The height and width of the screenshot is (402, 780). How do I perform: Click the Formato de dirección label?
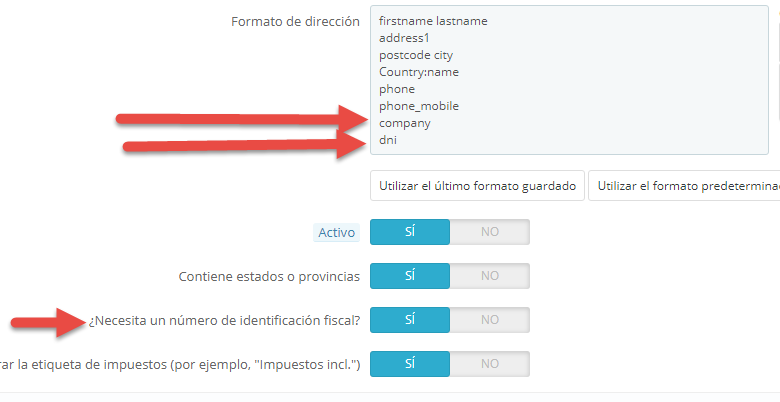[x=295, y=21]
